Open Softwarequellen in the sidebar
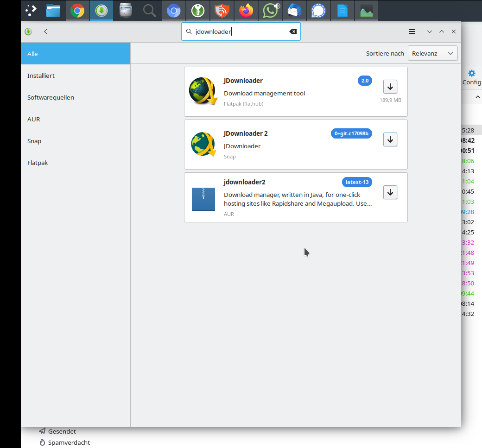The width and height of the screenshot is (482, 448). pos(76,97)
